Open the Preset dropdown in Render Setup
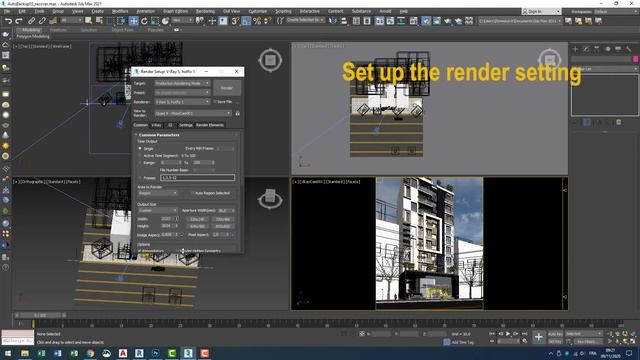Viewport: 640px width, 360px height. (182, 93)
